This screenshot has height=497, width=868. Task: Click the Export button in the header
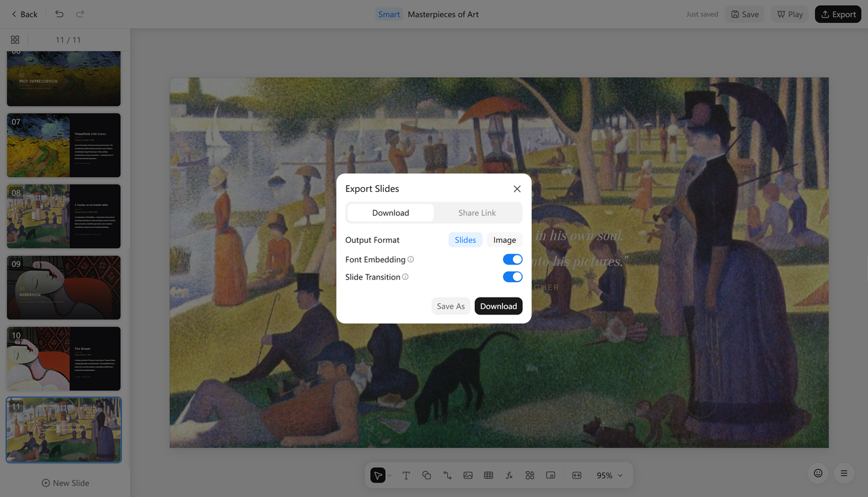(x=838, y=14)
